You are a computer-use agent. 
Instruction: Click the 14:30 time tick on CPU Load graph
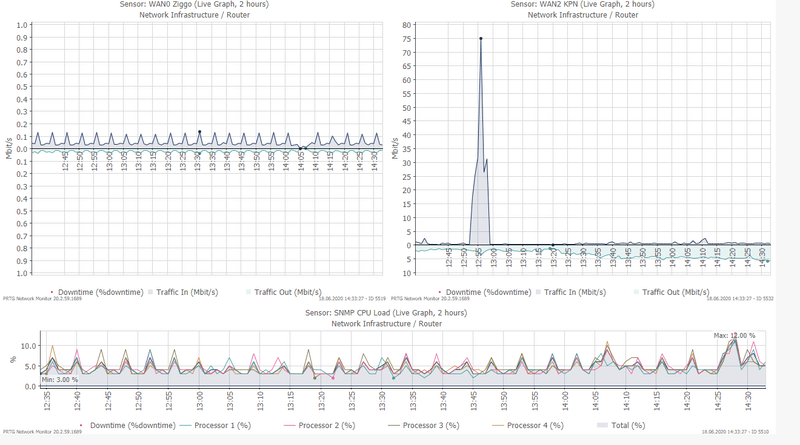(748, 401)
